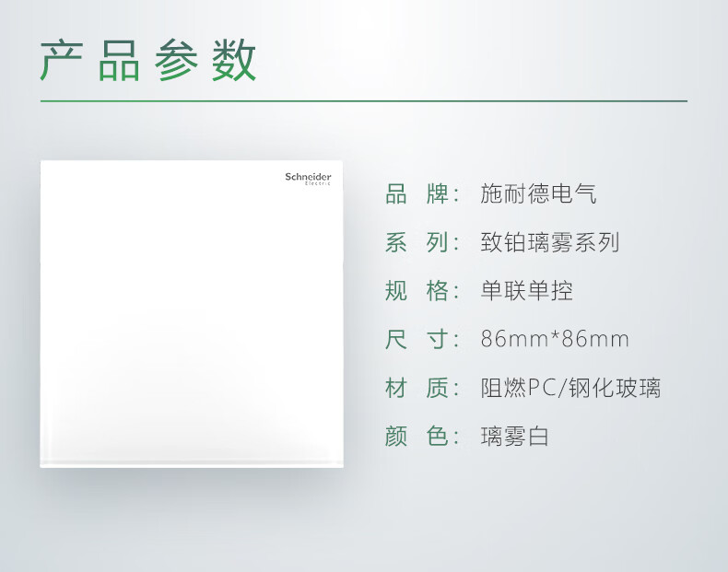Select the 材质 label

click(422, 388)
